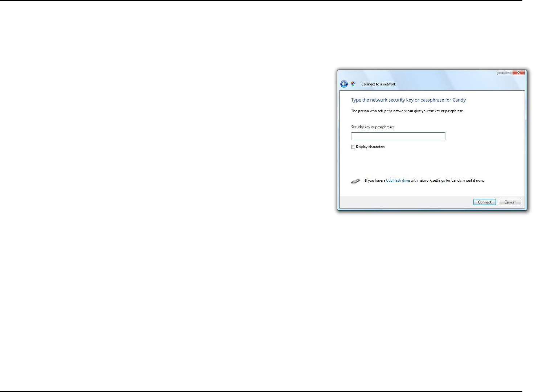Enable the Display characters checkbox
Screen dimensions: 534x392
(x=353, y=147)
